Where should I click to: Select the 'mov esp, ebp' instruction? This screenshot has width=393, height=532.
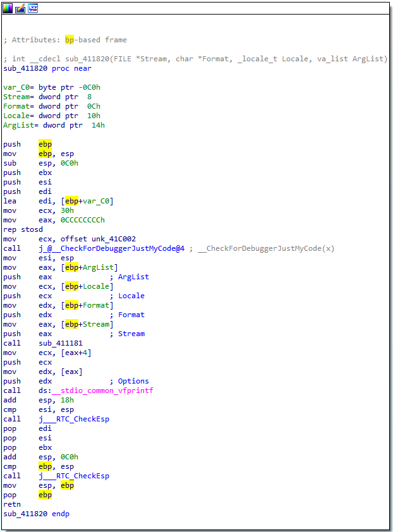click(x=39, y=487)
